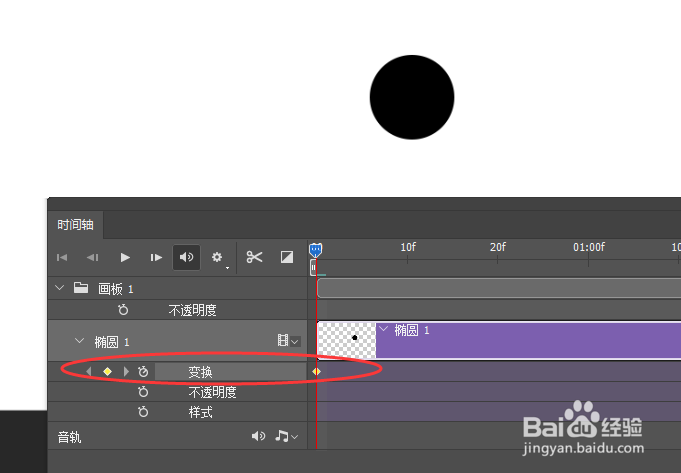
Task: Select the black circle on canvas
Action: coord(412,97)
